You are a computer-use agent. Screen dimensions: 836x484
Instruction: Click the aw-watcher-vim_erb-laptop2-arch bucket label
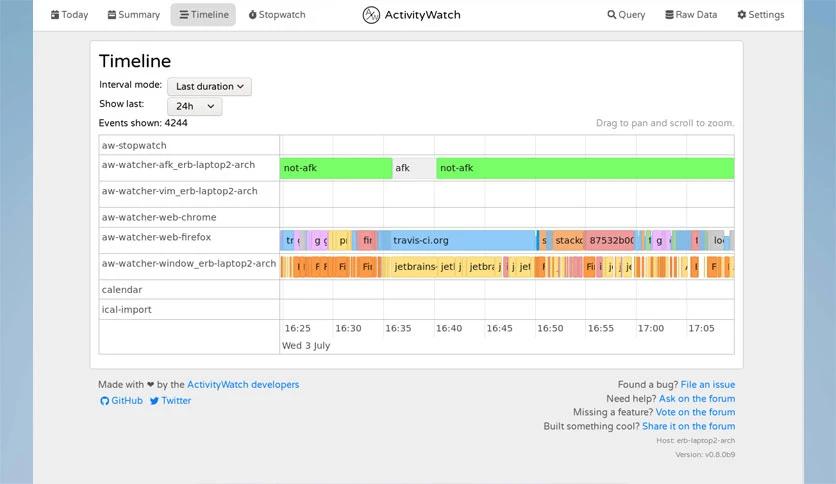(x=179, y=191)
